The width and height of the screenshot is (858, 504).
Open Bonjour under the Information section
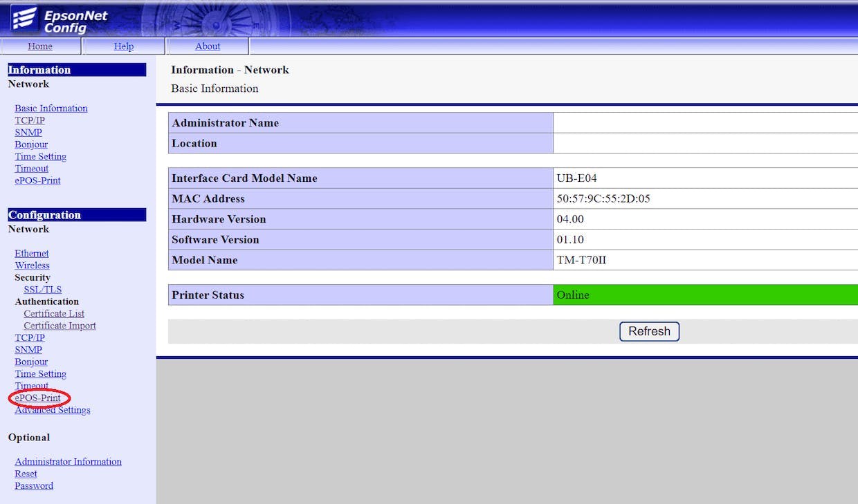coord(31,144)
